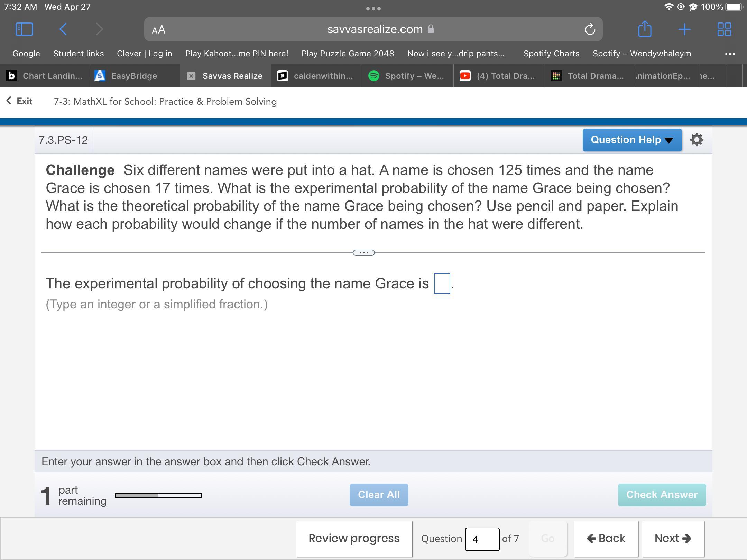The width and height of the screenshot is (747, 560).
Task: Exit the MathXL assignment
Action: [20, 101]
